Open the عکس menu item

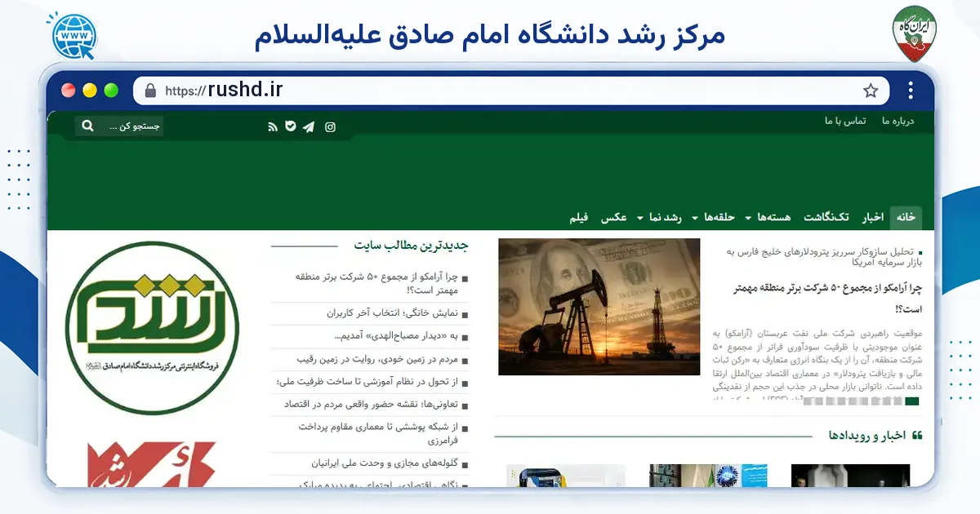coord(613,217)
